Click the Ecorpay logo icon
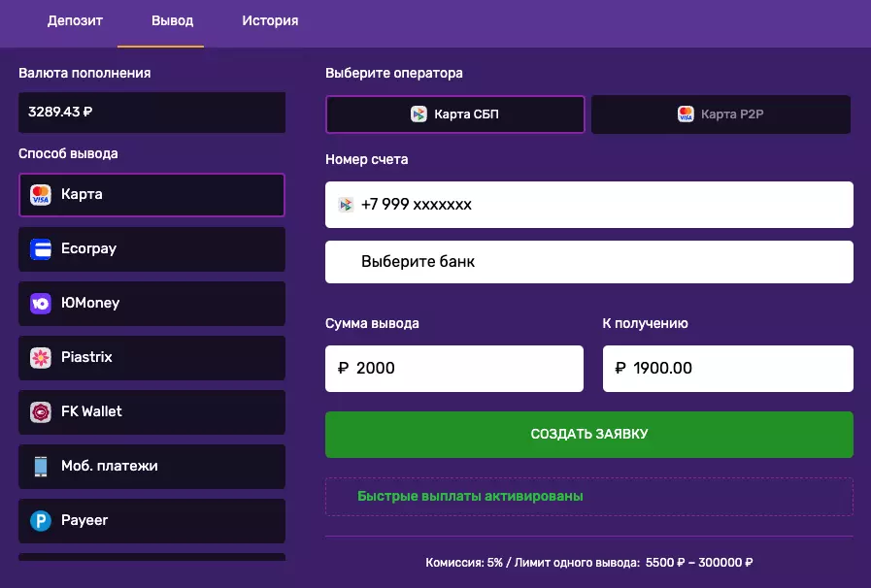 (x=40, y=249)
